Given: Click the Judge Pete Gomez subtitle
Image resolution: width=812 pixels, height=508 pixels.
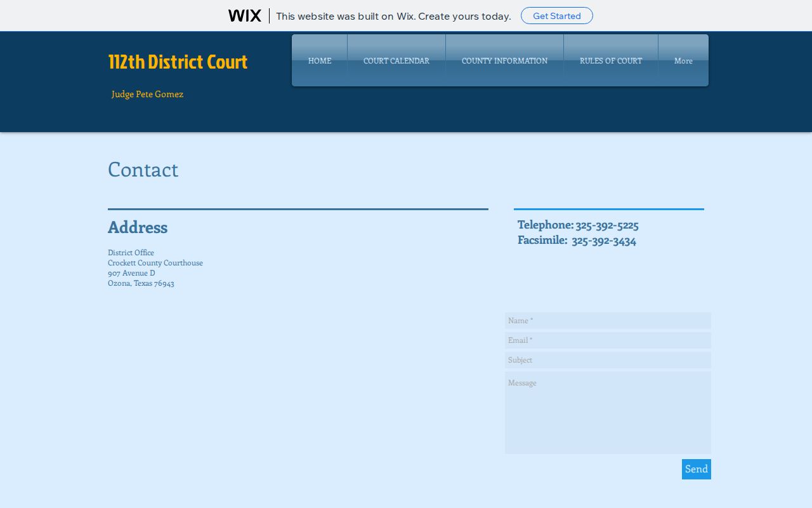Looking at the screenshot, I should click(x=147, y=94).
